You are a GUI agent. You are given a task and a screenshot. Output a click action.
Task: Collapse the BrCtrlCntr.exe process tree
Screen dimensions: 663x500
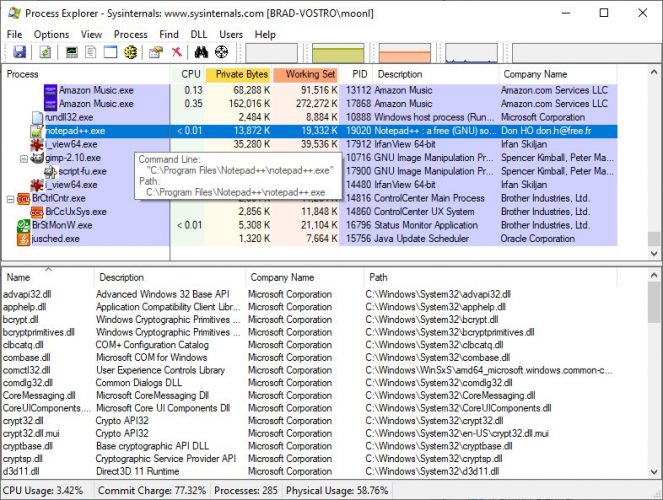(x=11, y=199)
